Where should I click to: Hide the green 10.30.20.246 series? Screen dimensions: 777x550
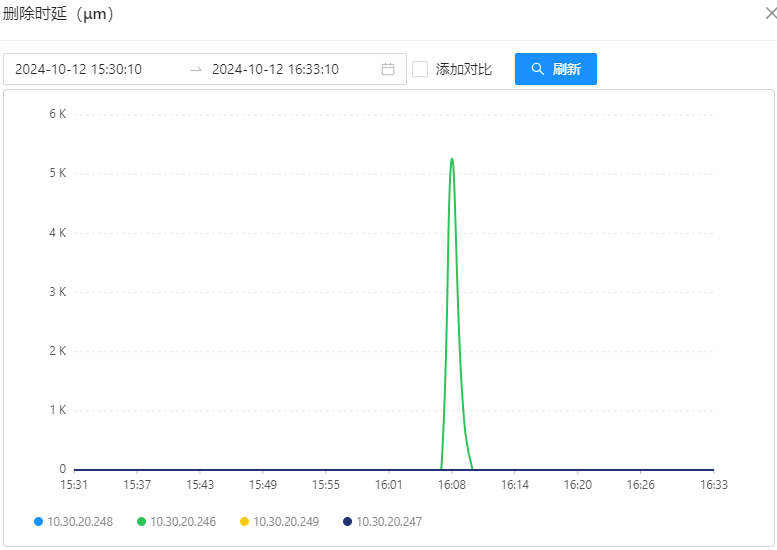176,521
